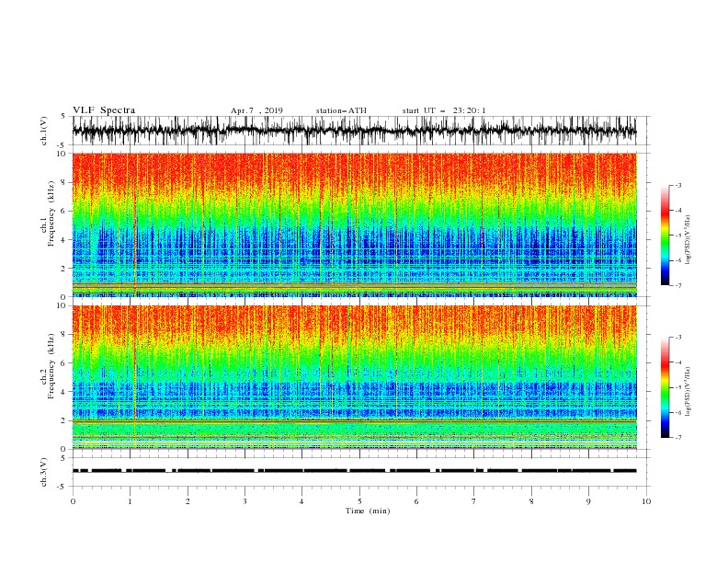Click the 'ch.3(V)' axis label
Viewport: 728px width, 563px height.
pyautogui.click(x=44, y=472)
